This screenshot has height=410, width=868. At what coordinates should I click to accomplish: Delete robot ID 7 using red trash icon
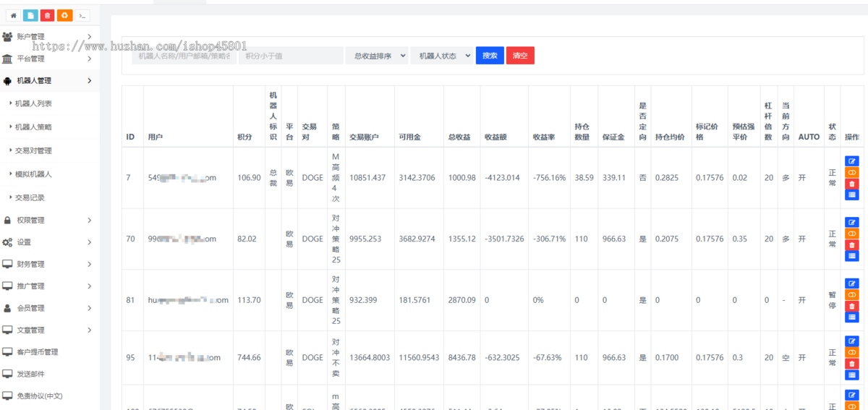(x=851, y=184)
